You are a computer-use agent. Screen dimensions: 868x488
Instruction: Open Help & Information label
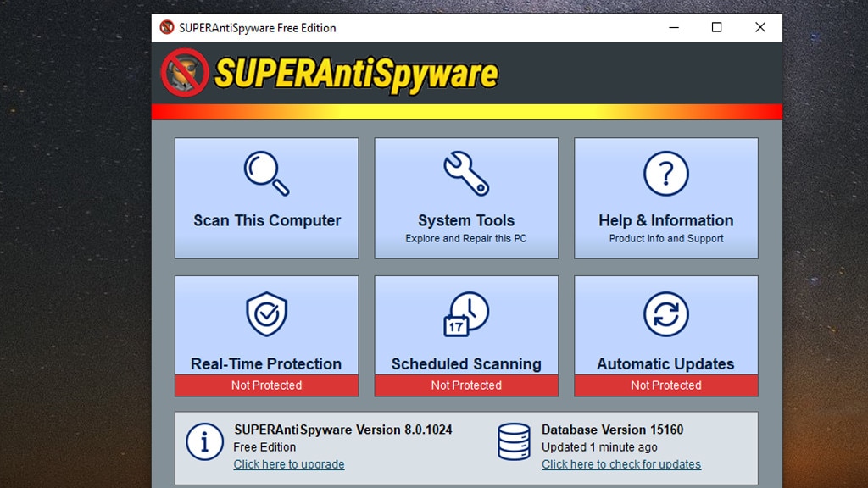tap(666, 220)
